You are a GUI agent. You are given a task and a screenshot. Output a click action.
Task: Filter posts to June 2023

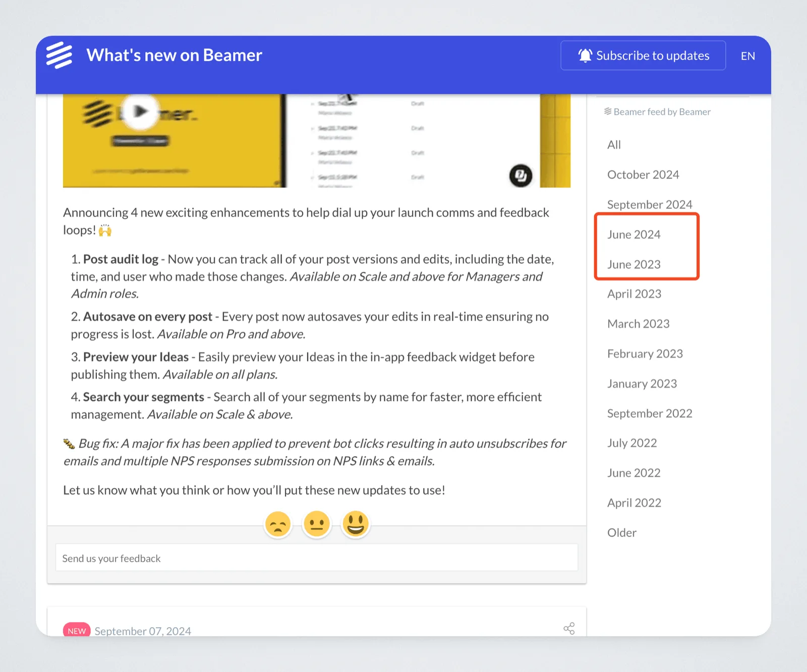click(634, 264)
